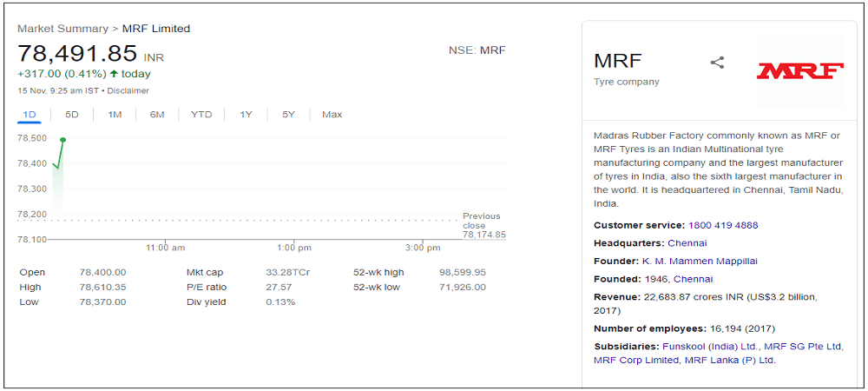Call customer service number 1800 419 4888
The image size is (868, 391).
point(723,225)
